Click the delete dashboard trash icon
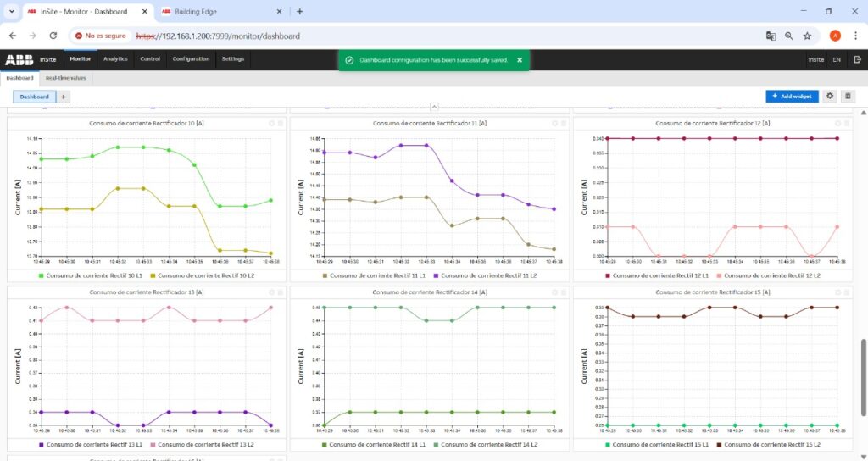 click(x=848, y=97)
